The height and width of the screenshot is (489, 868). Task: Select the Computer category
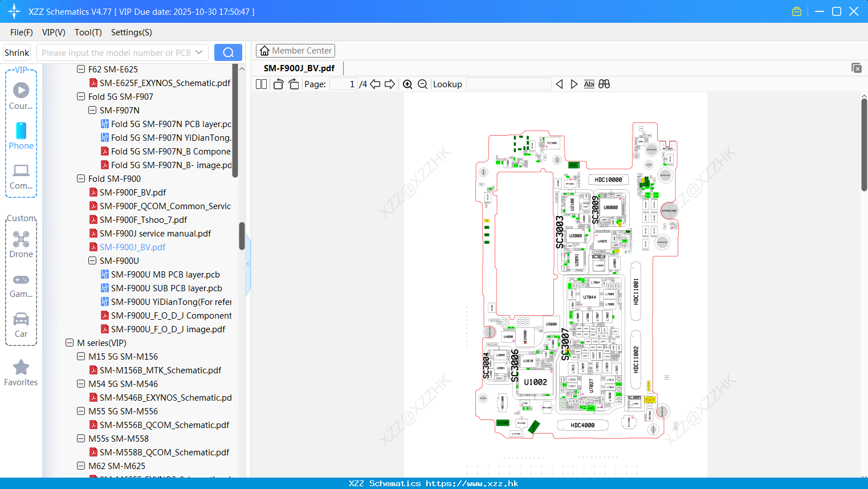[21, 176]
